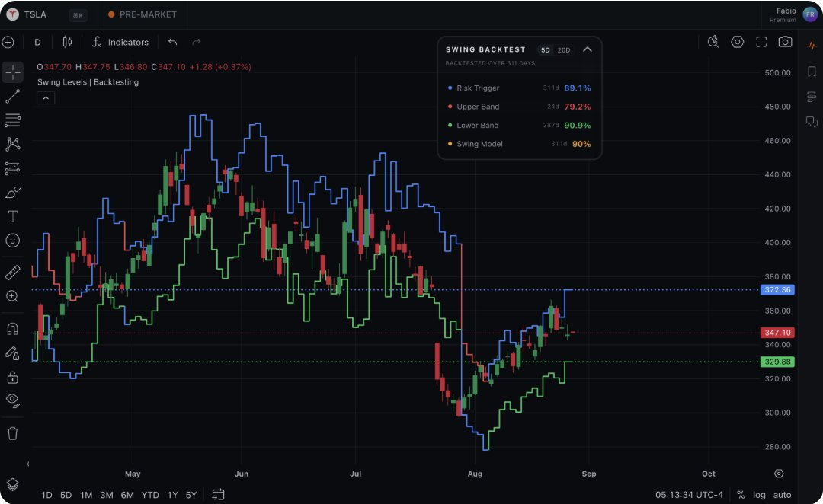This screenshot has height=504, width=823.
Task: Set chart range to 3M
Action: 107,495
